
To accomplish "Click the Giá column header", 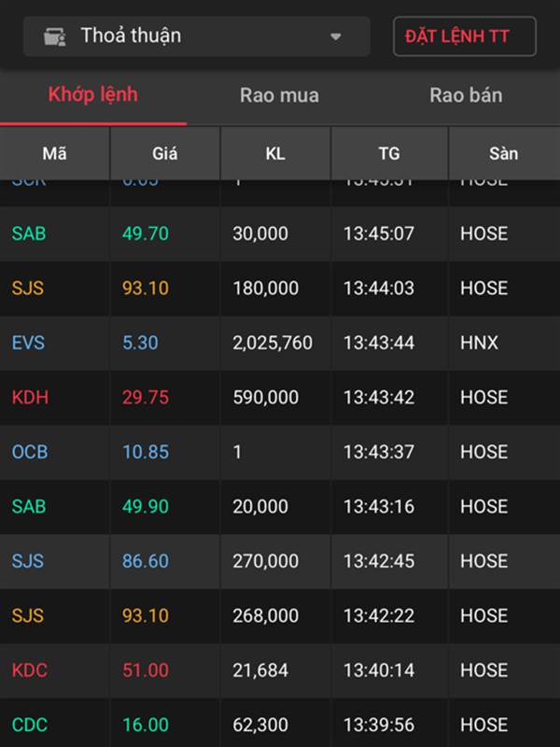I will pyautogui.click(x=164, y=153).
